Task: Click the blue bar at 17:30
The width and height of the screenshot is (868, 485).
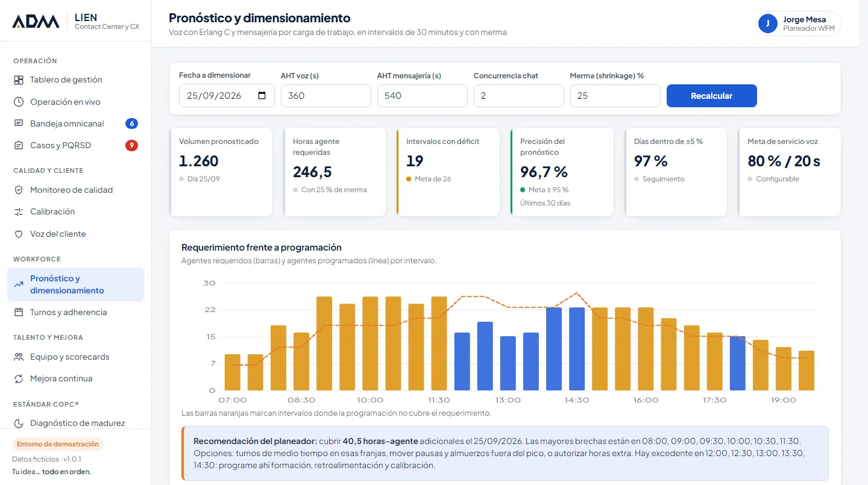Action: click(738, 363)
